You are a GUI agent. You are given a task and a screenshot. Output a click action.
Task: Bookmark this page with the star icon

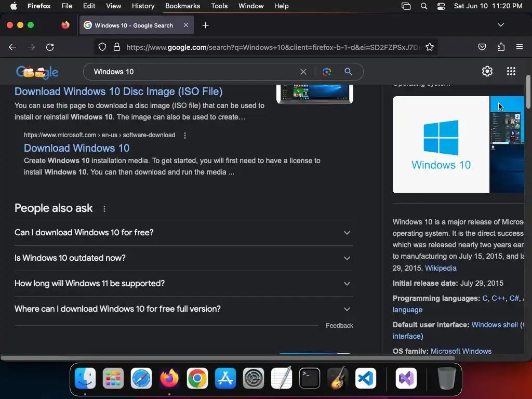(430, 47)
